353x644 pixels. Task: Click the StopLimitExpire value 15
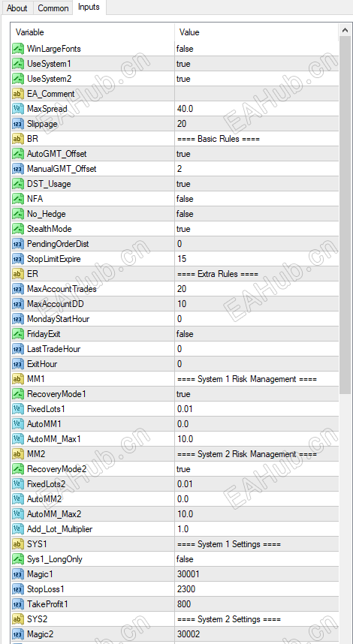[x=182, y=259]
